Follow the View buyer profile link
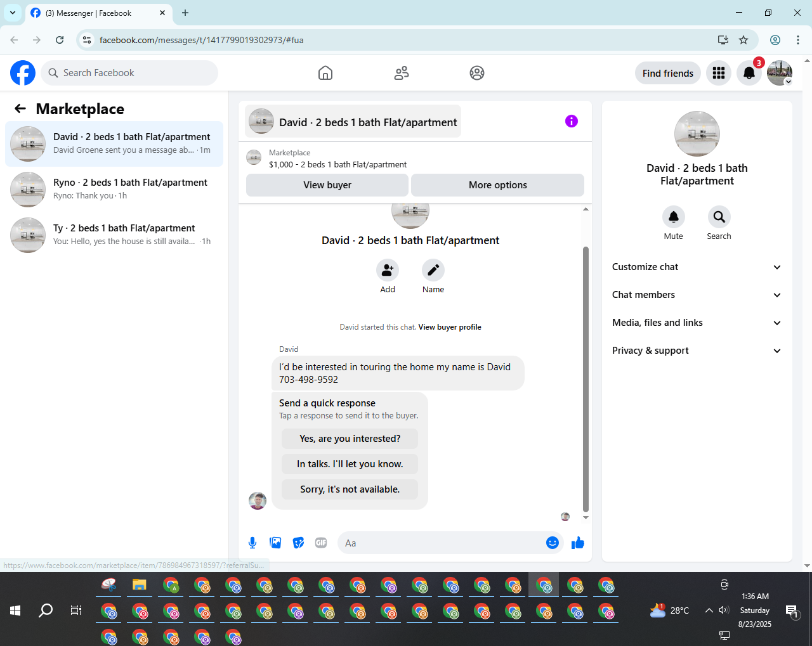Image resolution: width=812 pixels, height=646 pixels. pyautogui.click(x=450, y=327)
